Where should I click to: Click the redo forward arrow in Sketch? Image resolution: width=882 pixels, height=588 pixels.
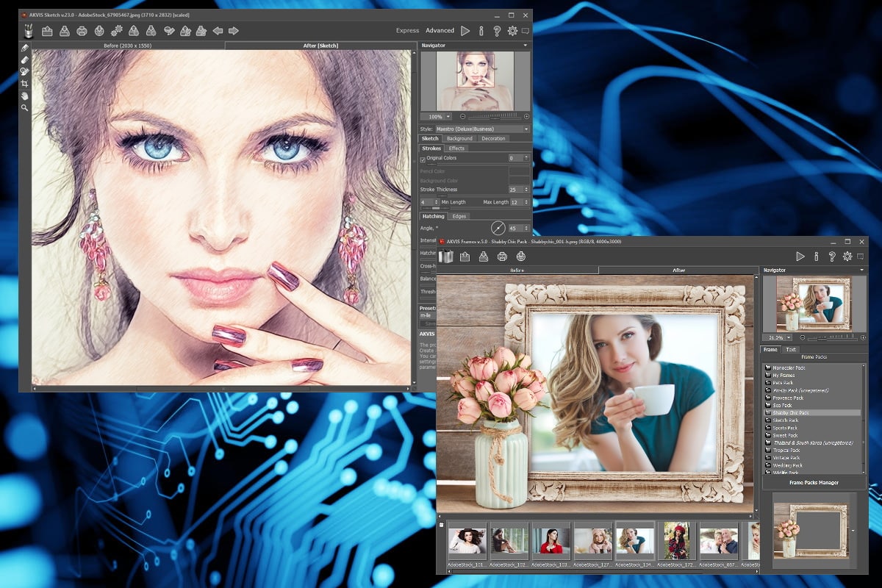(234, 31)
